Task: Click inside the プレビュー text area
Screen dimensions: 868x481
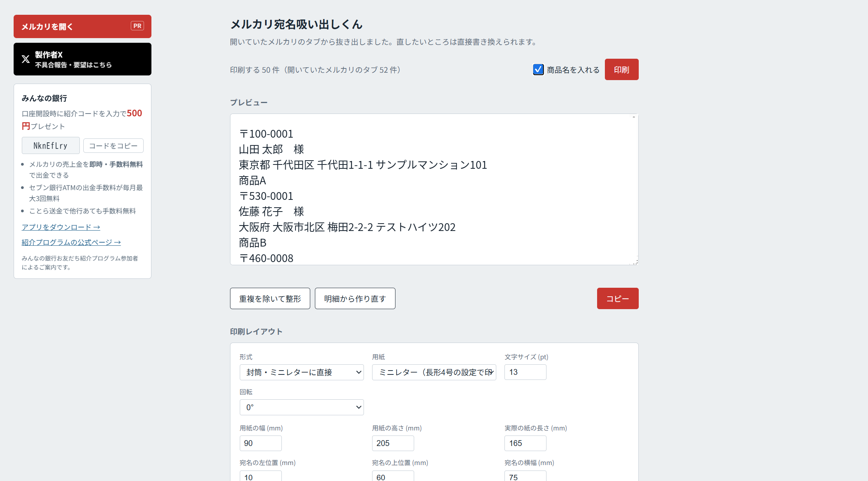Action: (434, 189)
